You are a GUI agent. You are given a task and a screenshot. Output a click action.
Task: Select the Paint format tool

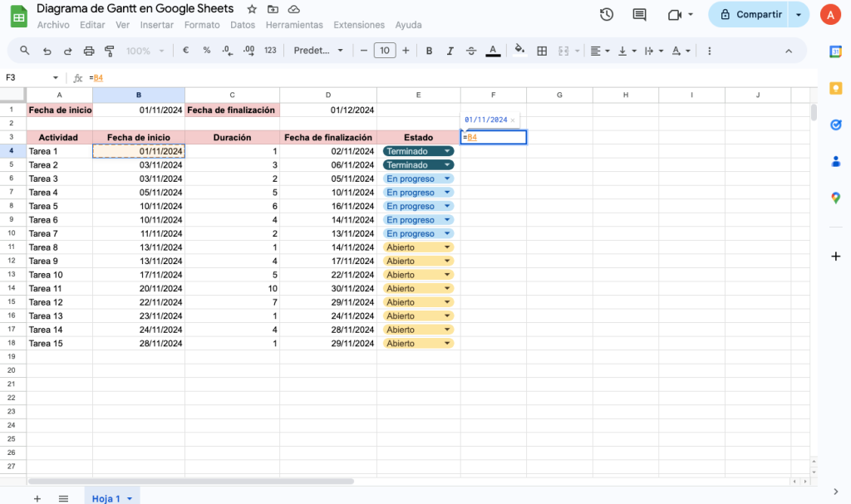[109, 51]
